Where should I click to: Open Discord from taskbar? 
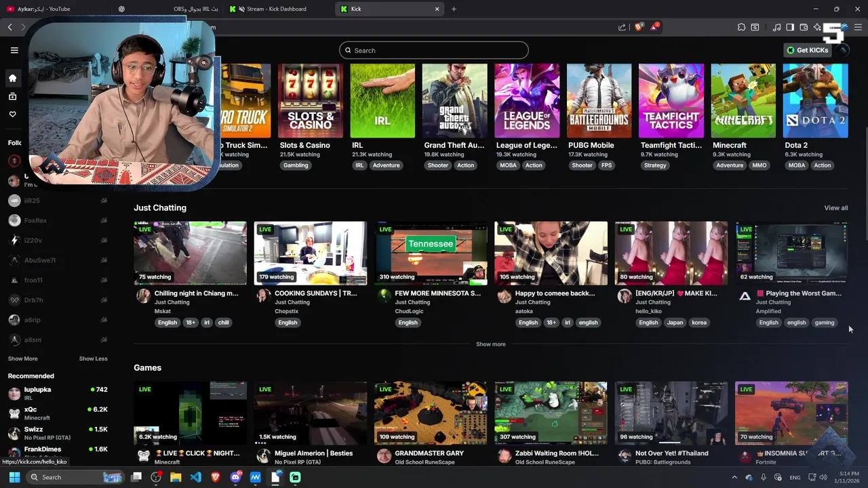tap(235, 477)
